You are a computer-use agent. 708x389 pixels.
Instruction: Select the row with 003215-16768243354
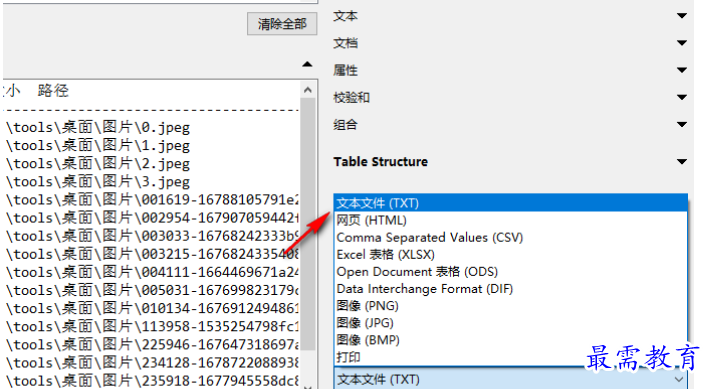pyautogui.click(x=151, y=254)
